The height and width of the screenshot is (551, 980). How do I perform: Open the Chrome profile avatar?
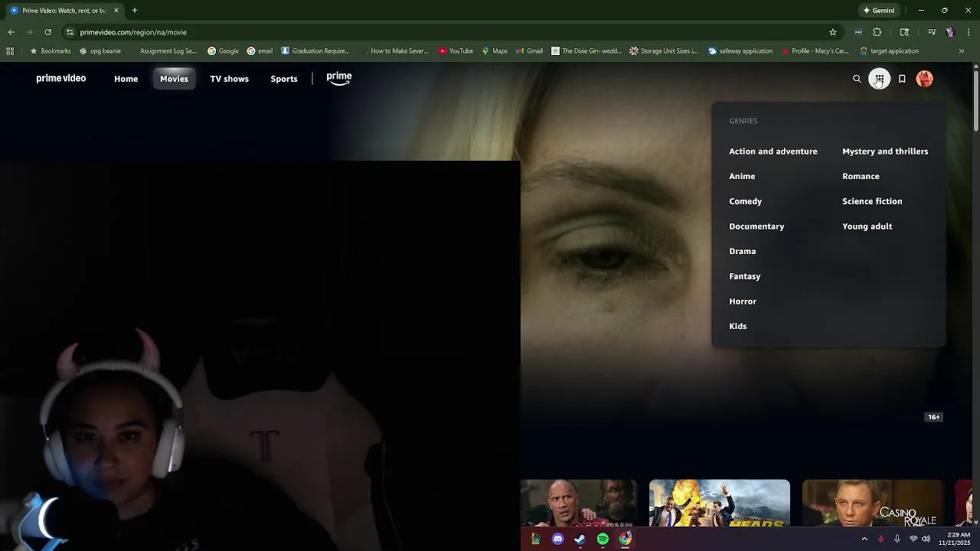[x=949, y=32]
